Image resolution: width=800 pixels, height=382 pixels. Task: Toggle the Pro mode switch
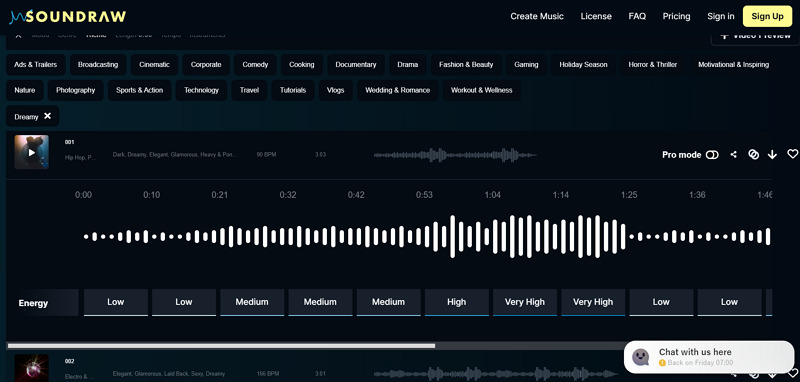712,155
